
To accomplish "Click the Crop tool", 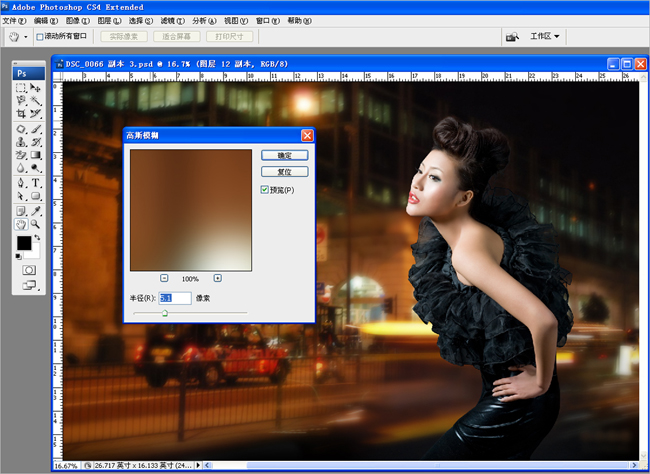I will pos(21,115).
